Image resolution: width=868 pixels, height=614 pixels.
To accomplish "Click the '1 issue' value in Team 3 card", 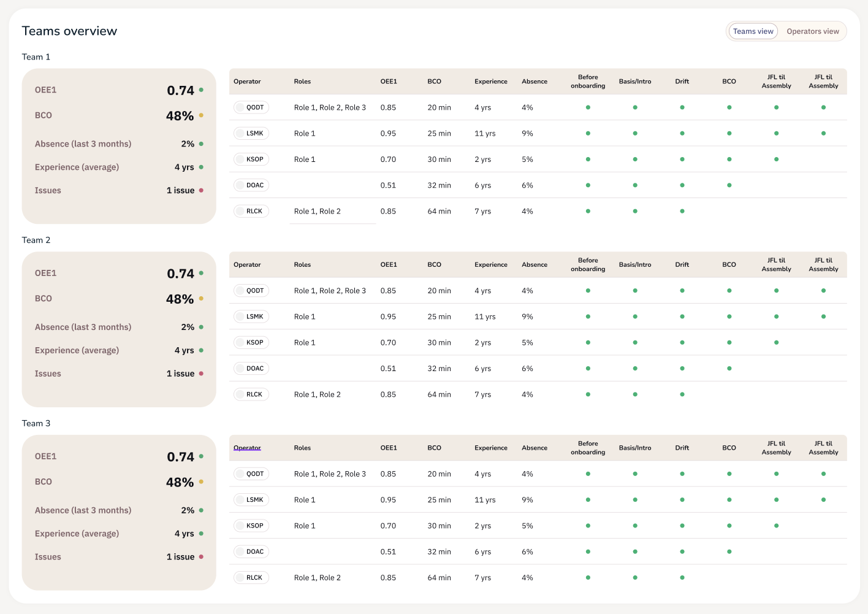I will pyautogui.click(x=180, y=557).
